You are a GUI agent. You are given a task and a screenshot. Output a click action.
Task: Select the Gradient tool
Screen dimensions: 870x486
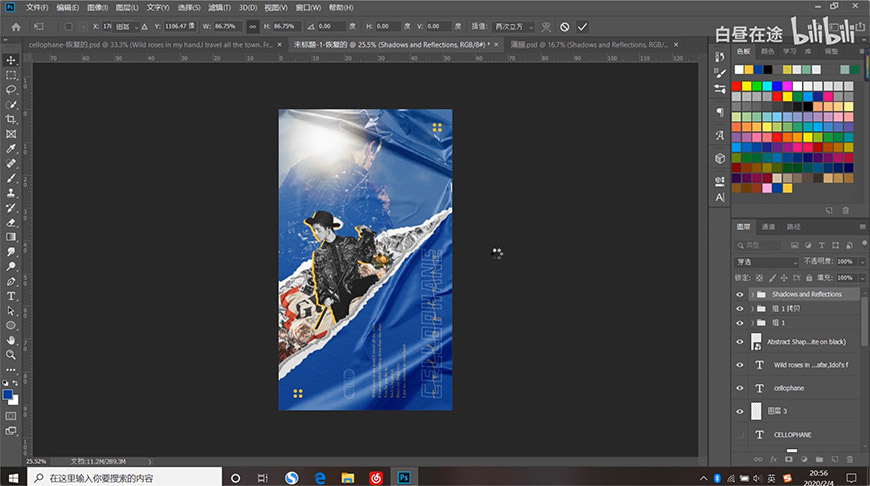[11, 237]
